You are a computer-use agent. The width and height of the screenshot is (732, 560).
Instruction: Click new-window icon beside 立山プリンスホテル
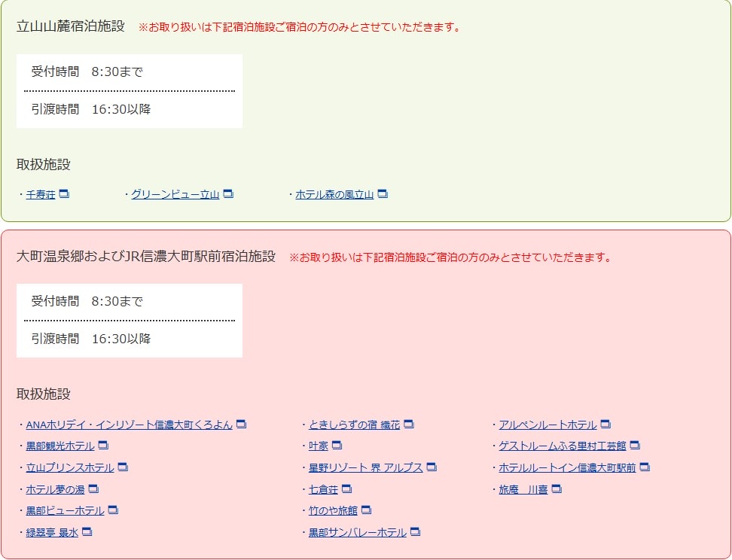(x=124, y=467)
